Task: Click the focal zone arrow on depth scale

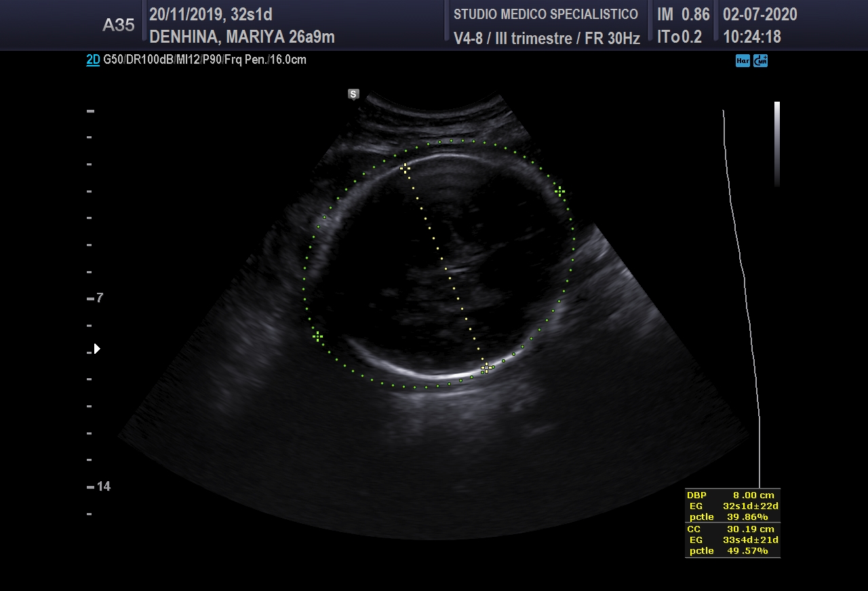Action: [97, 349]
